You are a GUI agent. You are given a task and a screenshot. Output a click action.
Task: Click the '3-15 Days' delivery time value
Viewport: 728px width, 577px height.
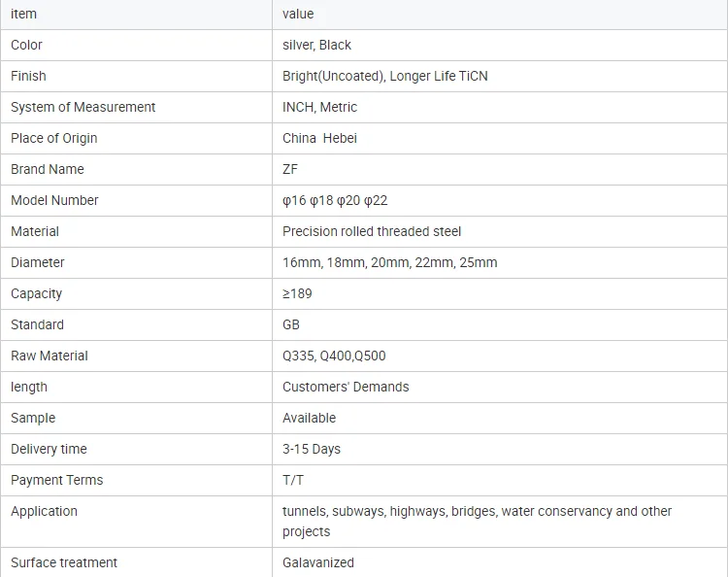click(312, 449)
